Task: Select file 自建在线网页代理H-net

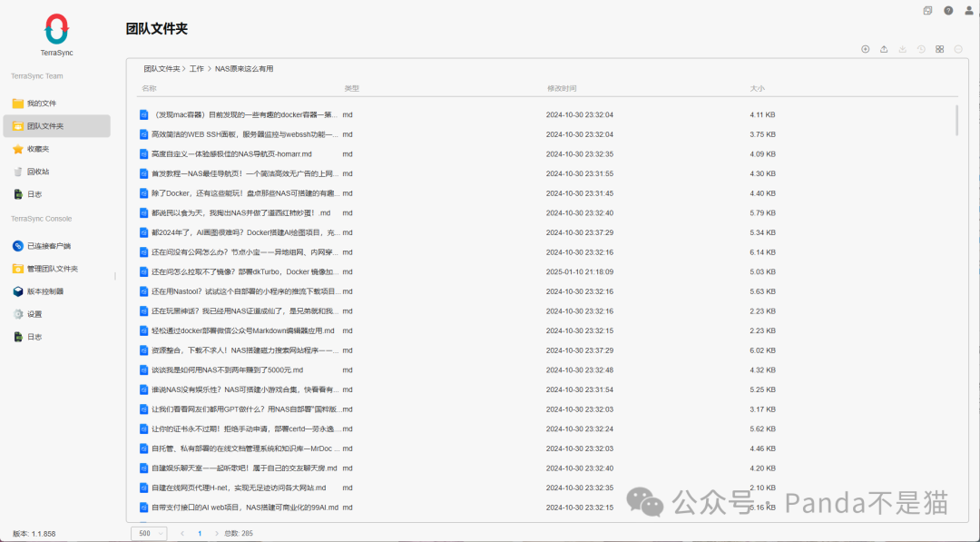Action: 239,488
